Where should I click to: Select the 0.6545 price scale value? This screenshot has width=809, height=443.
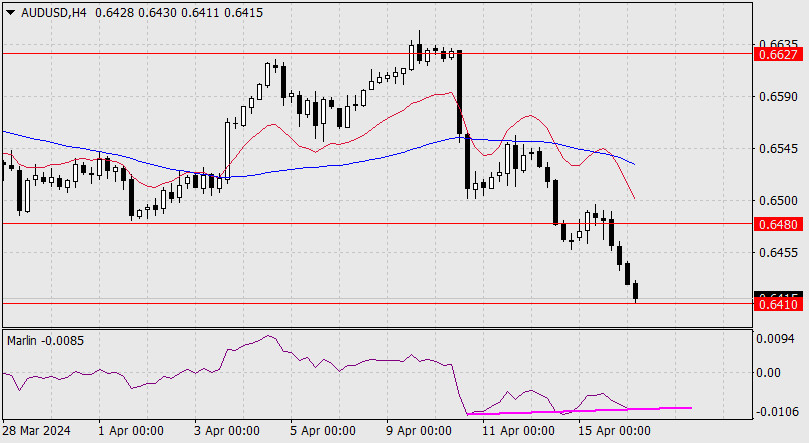click(778, 149)
